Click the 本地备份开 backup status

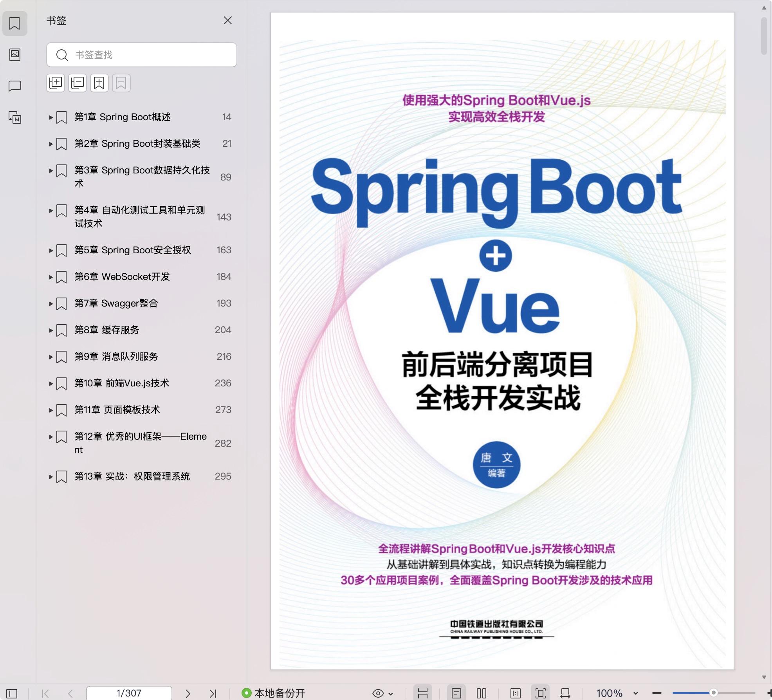[x=273, y=693]
